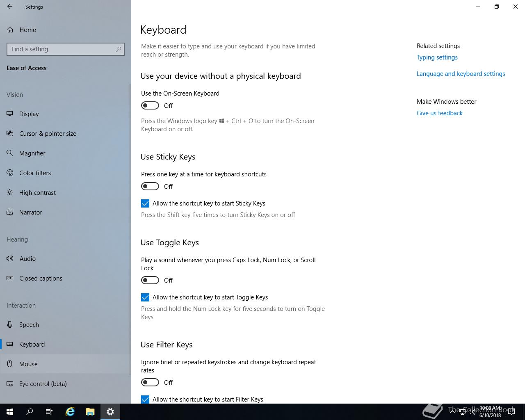525x420 pixels.
Task: Turn on the On-Screen Keyboard toggle
Action: 150,105
